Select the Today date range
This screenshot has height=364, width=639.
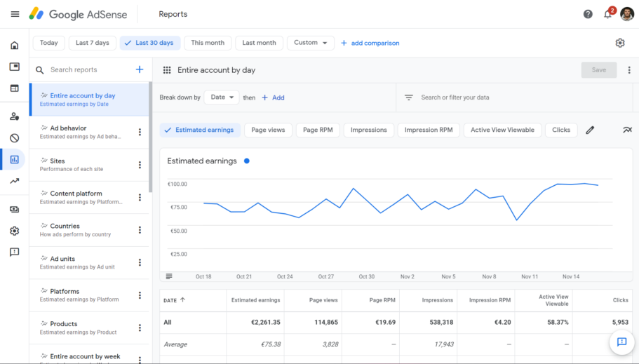click(x=49, y=43)
